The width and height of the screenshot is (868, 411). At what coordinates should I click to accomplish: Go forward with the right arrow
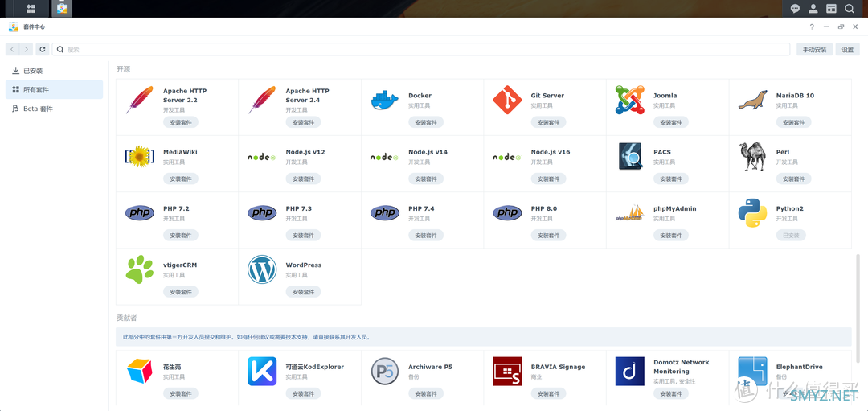(x=26, y=49)
